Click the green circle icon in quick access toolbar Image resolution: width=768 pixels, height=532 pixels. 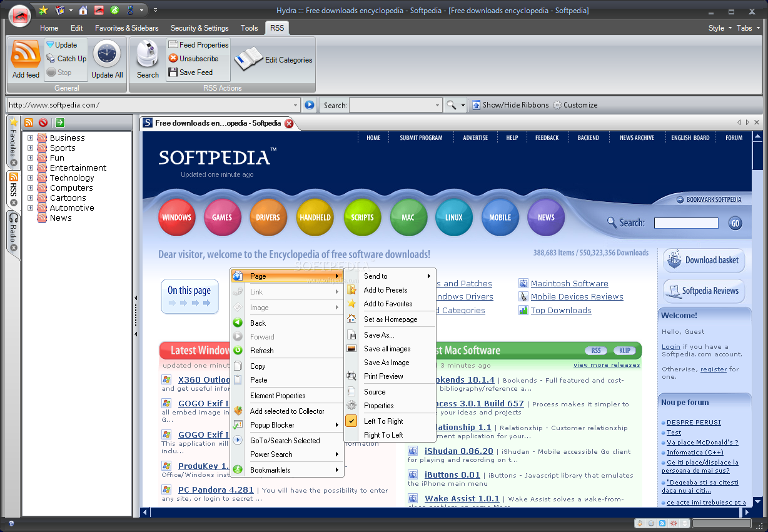tap(114, 10)
